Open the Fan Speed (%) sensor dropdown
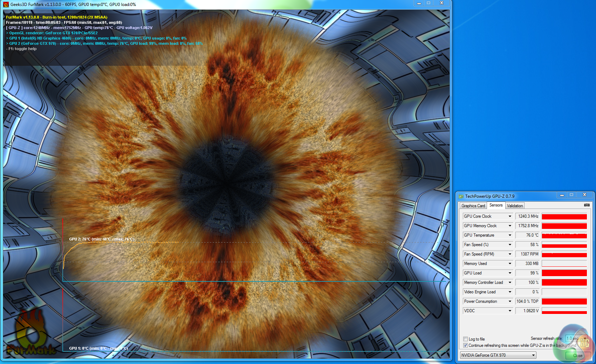Viewport: 596px width, 364px height. 510,245
